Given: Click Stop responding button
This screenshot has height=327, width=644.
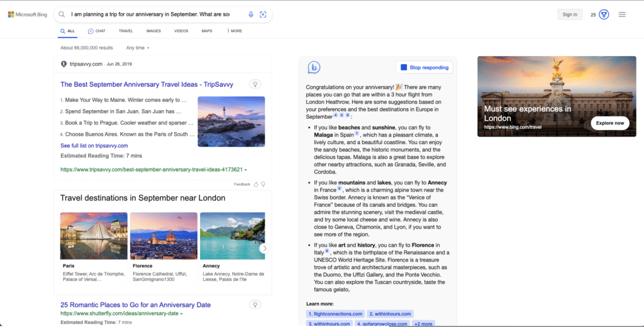Looking at the screenshot, I should (425, 67).
